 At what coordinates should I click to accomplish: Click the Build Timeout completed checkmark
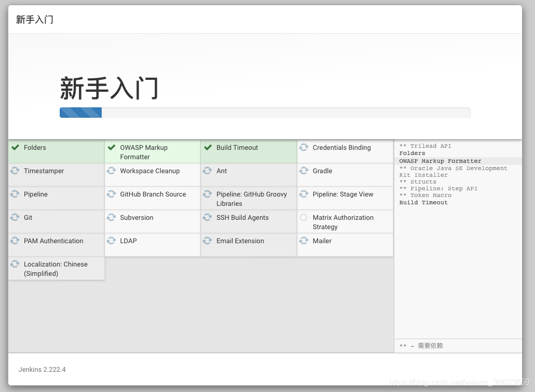(x=208, y=147)
